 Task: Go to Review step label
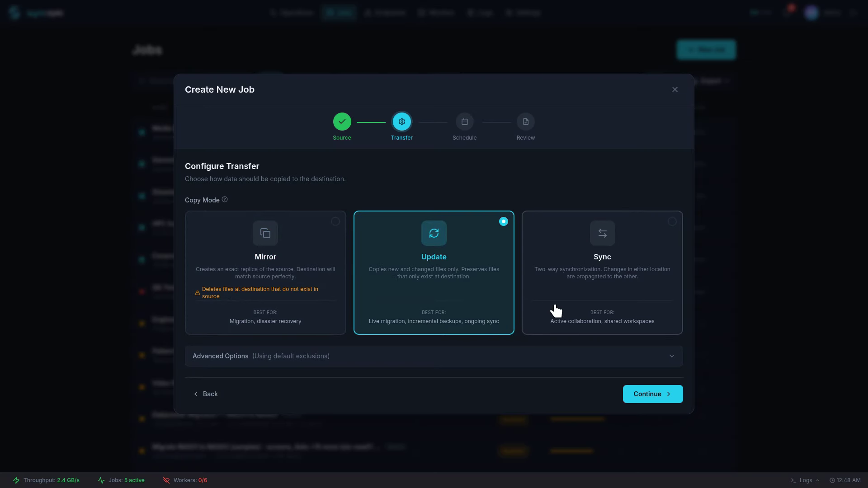pos(525,138)
